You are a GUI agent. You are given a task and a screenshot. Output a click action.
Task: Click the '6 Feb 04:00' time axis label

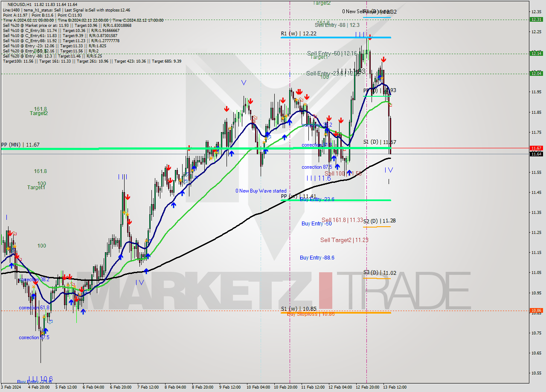point(93,387)
